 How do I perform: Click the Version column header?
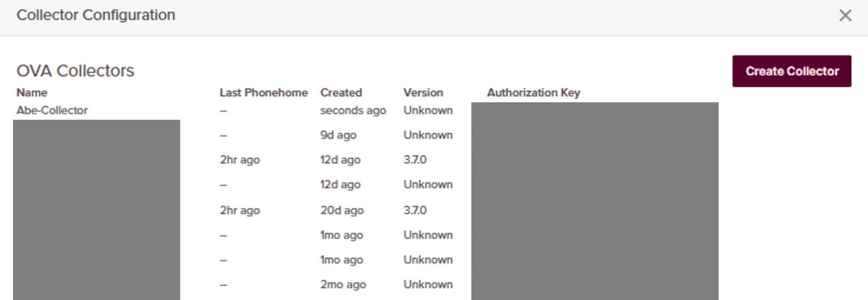(x=423, y=93)
